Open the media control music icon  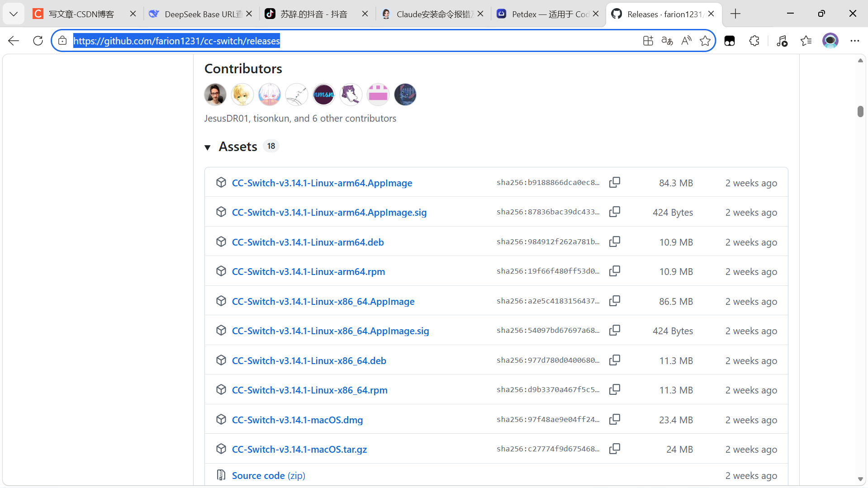pyautogui.click(x=782, y=41)
